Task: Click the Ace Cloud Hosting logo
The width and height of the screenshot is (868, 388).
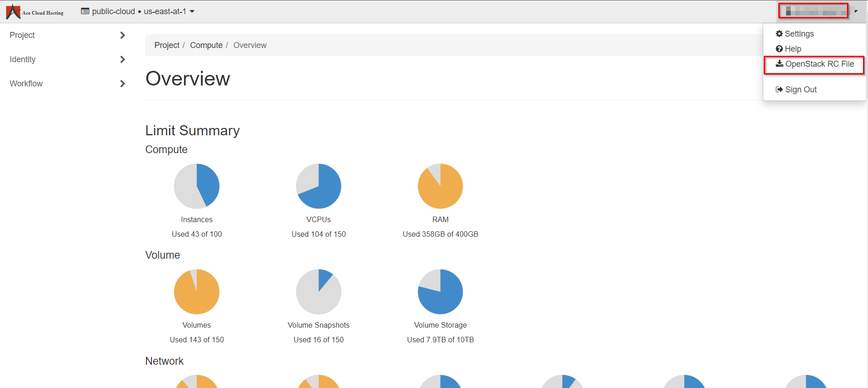Action: point(35,12)
